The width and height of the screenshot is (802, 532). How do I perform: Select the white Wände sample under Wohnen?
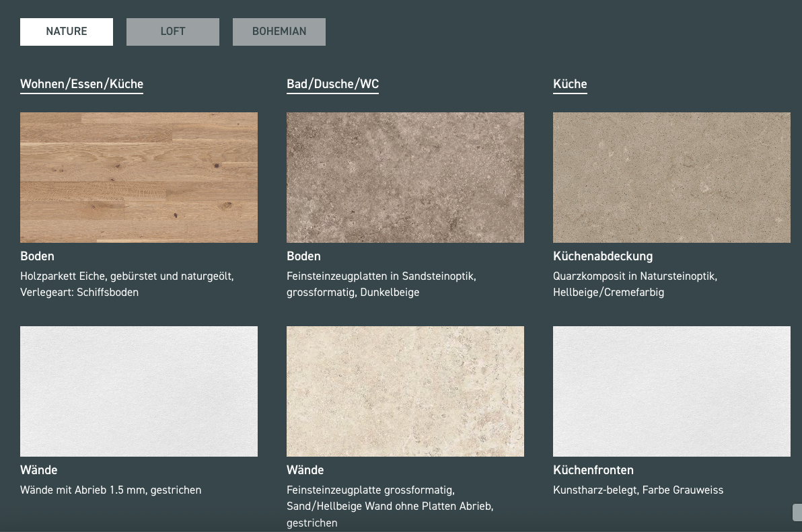click(139, 391)
